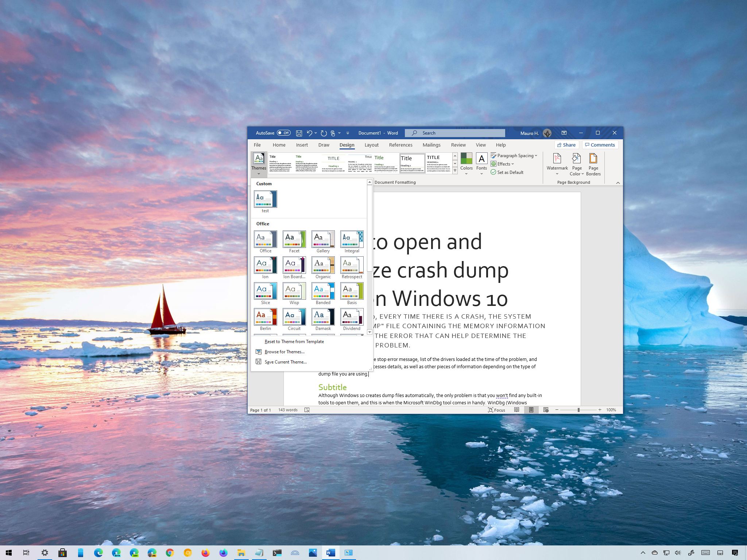Open the View menu tab
Image resolution: width=747 pixels, height=560 pixels.
click(480, 145)
